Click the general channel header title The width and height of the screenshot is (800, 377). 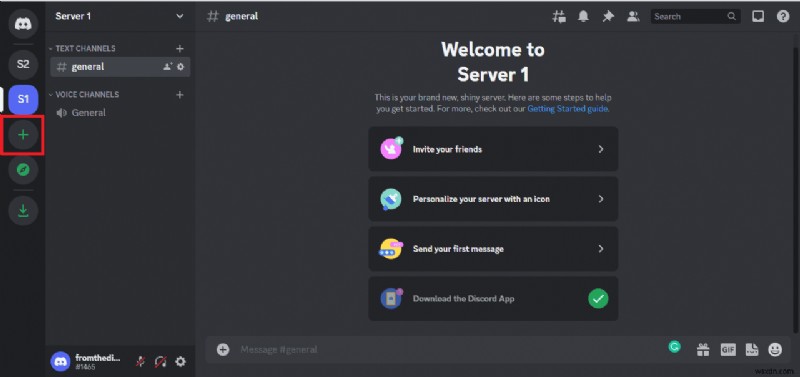point(241,16)
